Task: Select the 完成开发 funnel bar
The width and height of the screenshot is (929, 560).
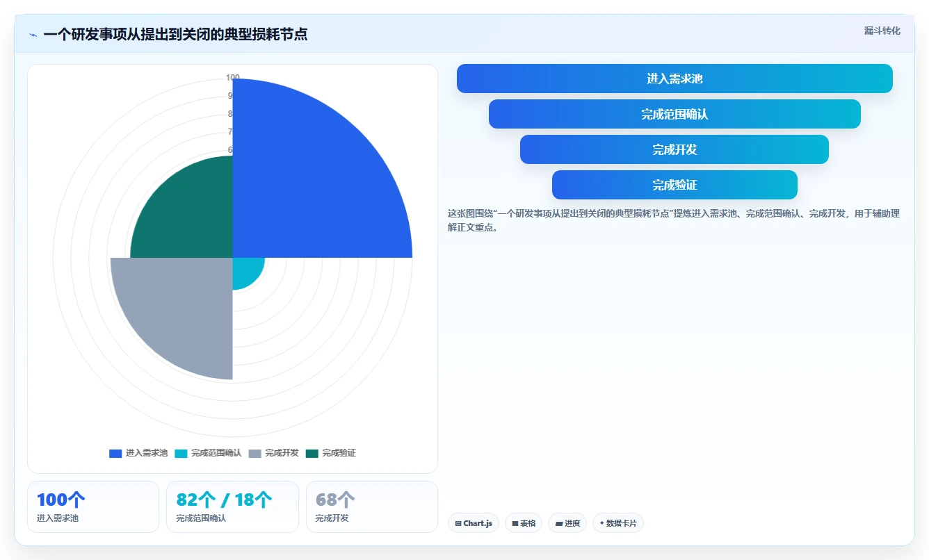Action: point(674,149)
